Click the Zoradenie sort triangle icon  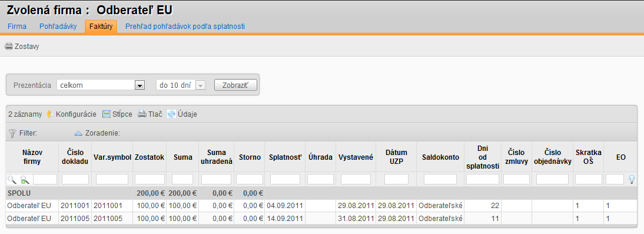point(78,133)
